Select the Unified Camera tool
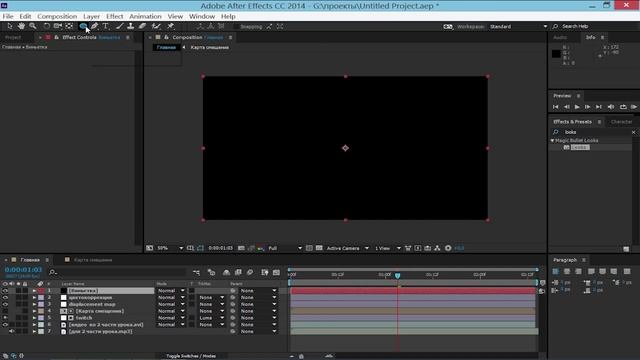640x360 pixels. 58,26
